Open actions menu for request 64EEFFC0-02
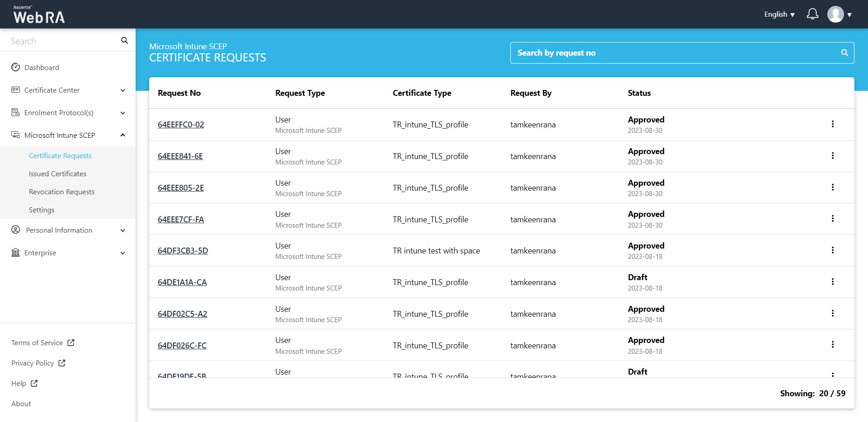 832,124
